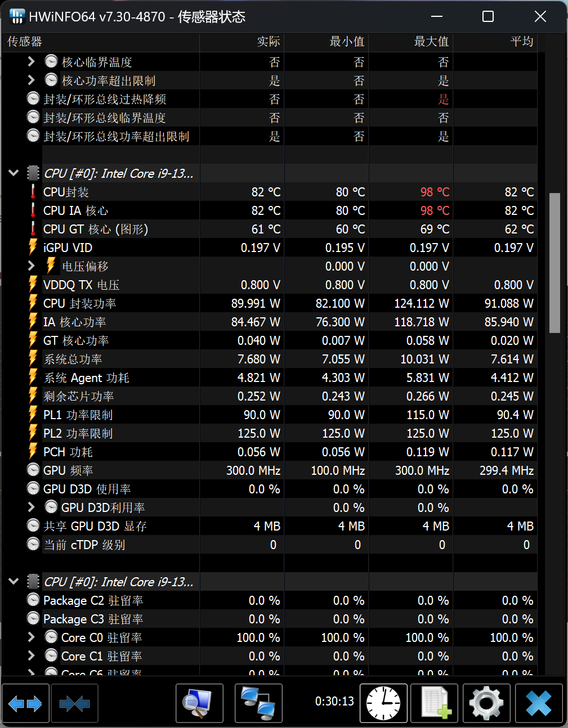Click lightning icon of IA 核心功率 row
This screenshot has width=568, height=728.
click(x=33, y=322)
